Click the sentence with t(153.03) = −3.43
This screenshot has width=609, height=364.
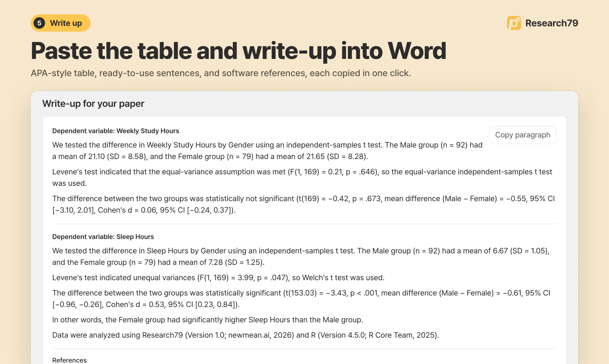[x=301, y=299]
